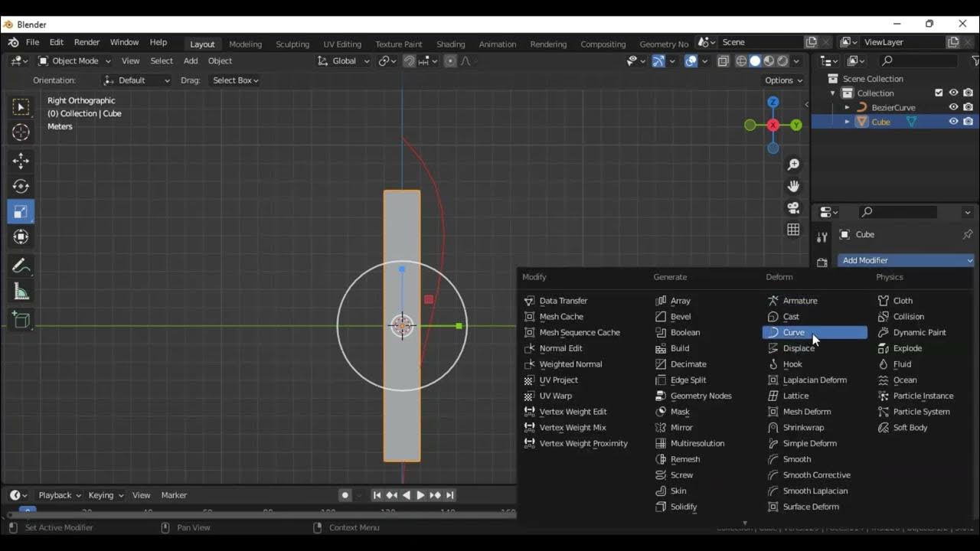Play animation in reverse
This screenshot has height=551, width=980.
[x=406, y=495]
